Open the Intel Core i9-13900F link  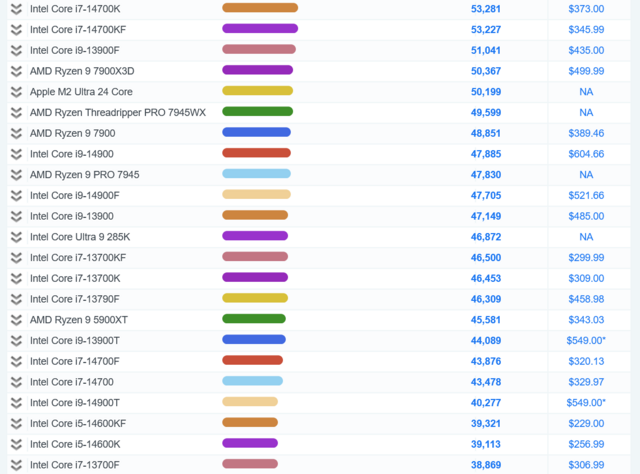point(75,51)
